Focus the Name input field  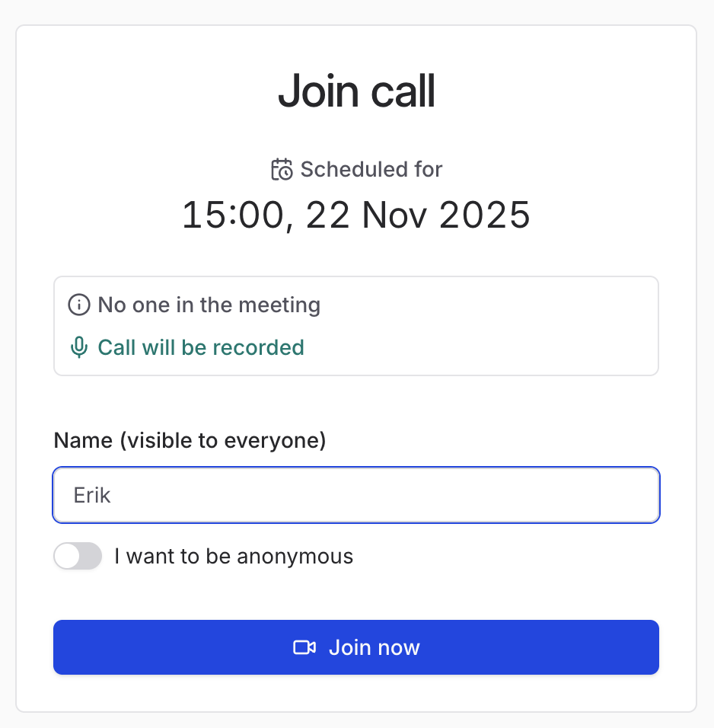tap(356, 495)
